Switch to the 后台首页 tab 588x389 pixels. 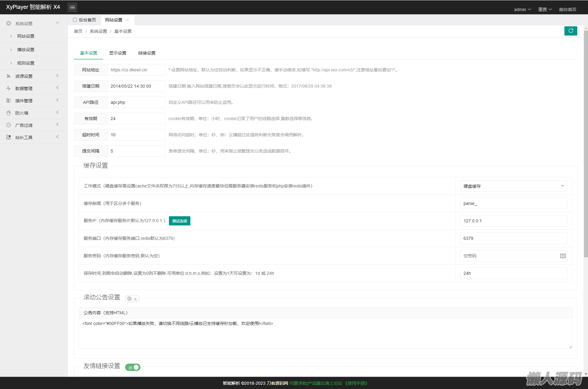[x=84, y=20]
